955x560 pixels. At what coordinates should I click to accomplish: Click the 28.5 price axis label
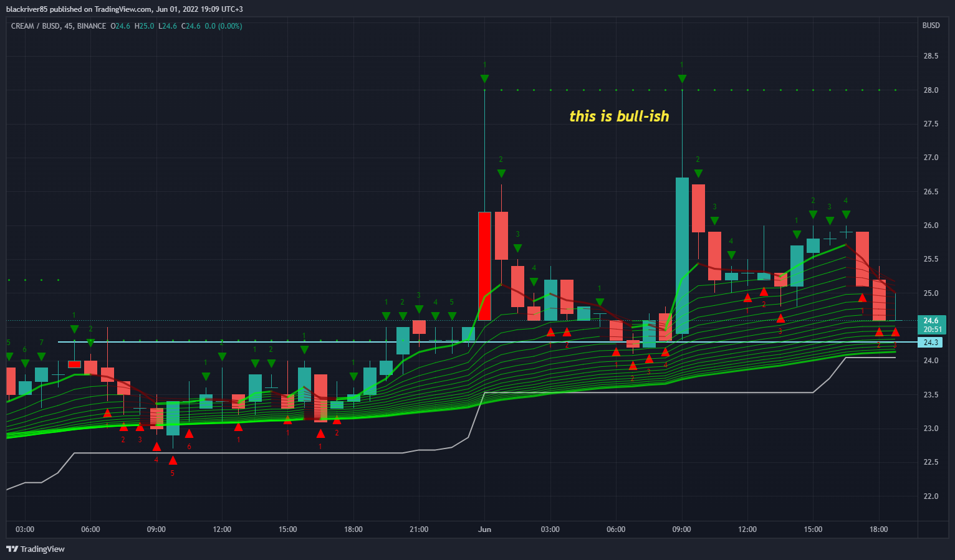[x=930, y=56]
